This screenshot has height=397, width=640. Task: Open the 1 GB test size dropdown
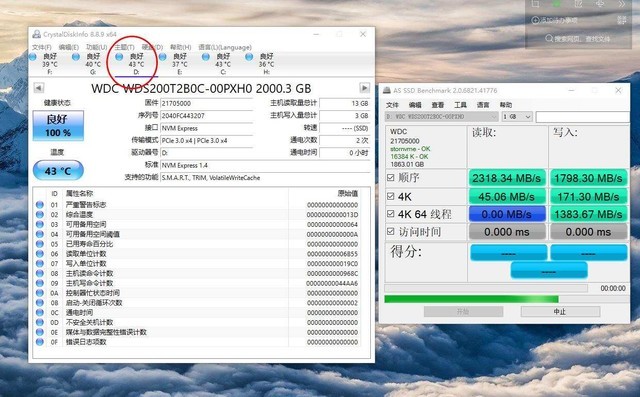coord(517,117)
